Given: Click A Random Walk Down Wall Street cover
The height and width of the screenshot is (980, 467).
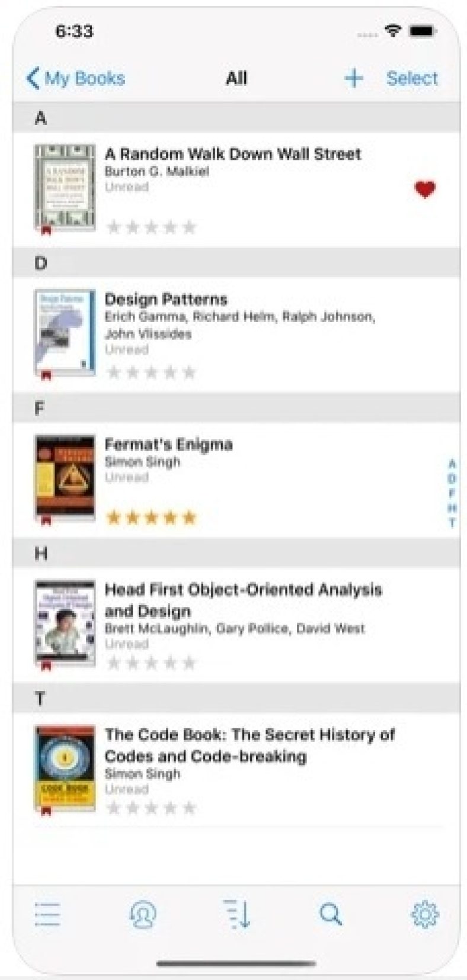Looking at the screenshot, I should tap(65, 188).
